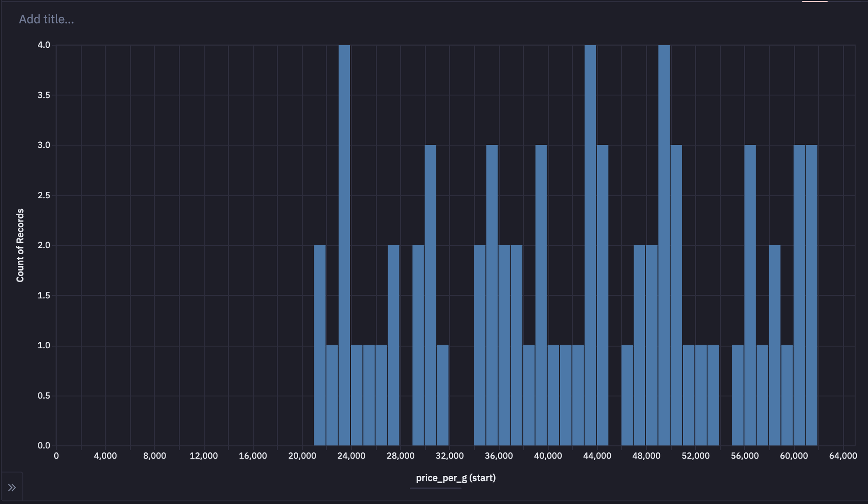868x504 pixels.
Task: Expand the collapsed sidebar with double-chevron icon
Action: [x=12, y=488]
